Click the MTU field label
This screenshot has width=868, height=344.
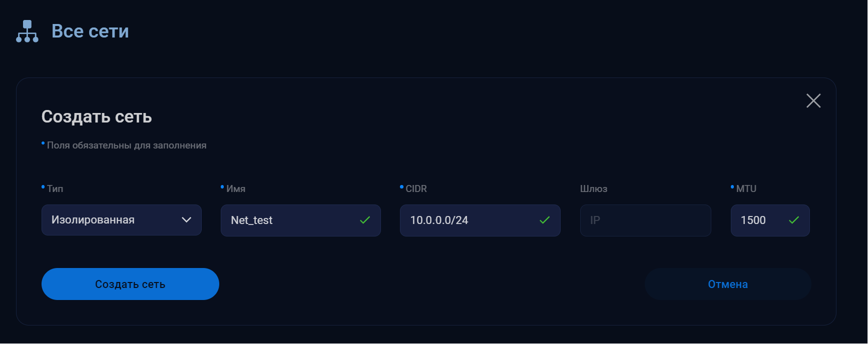(x=746, y=188)
